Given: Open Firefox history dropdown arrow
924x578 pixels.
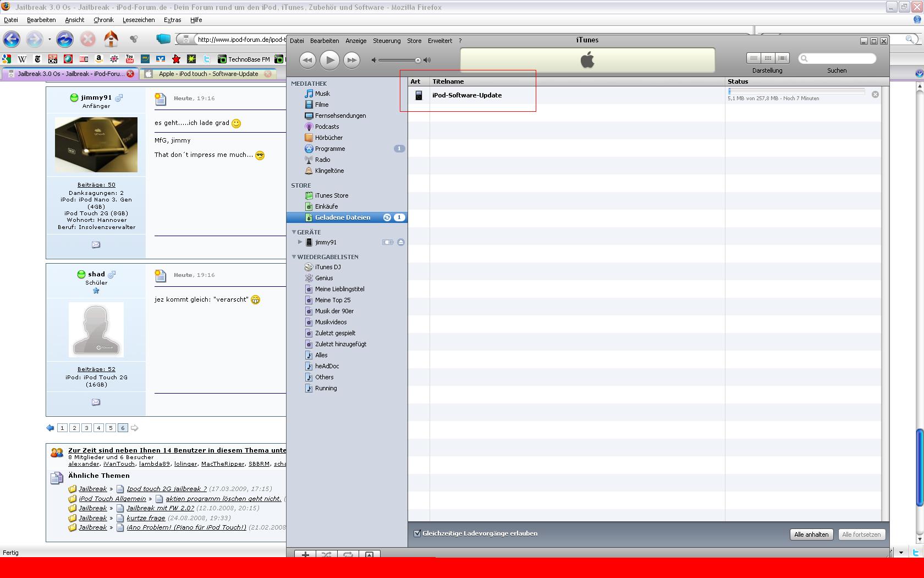Looking at the screenshot, I should (x=50, y=40).
